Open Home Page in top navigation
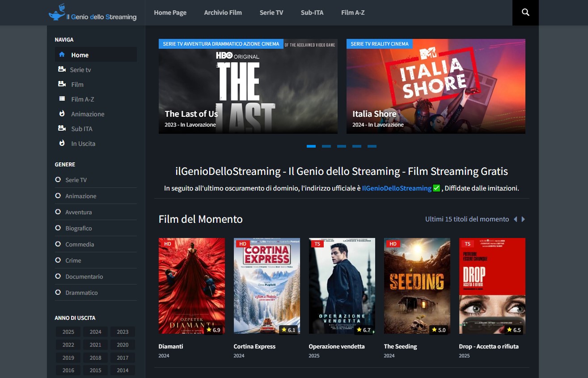Screen dimensions: 588x378 pos(170,13)
